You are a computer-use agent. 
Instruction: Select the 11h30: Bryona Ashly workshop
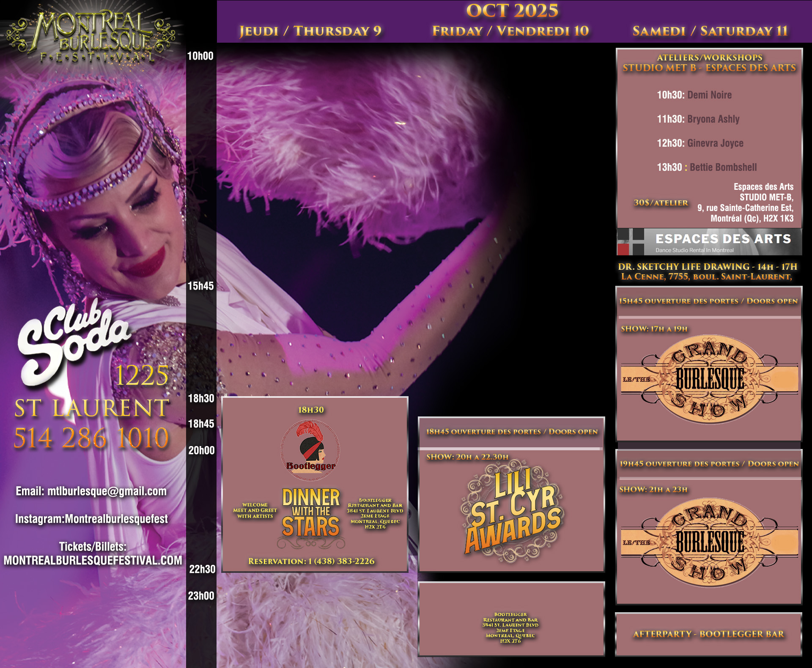pyautogui.click(x=698, y=119)
